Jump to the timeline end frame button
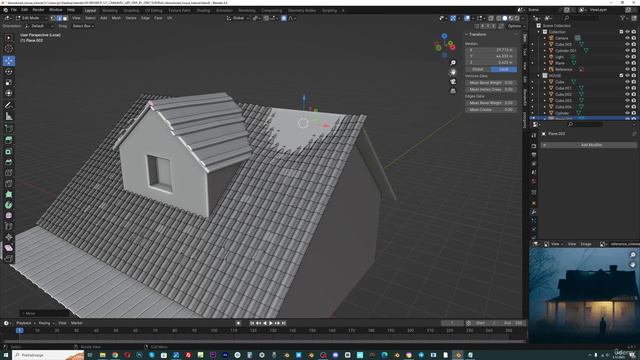Screen dimensions: 640x360 (284, 323)
